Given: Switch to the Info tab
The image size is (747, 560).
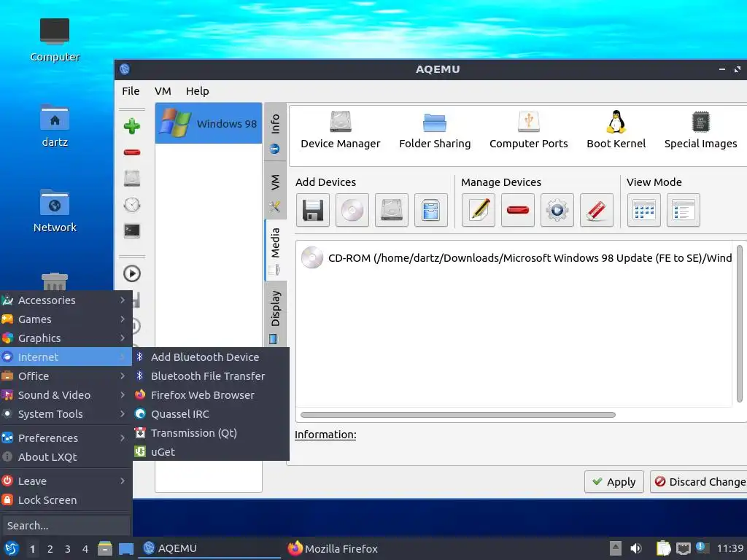Looking at the screenshot, I should (275, 132).
